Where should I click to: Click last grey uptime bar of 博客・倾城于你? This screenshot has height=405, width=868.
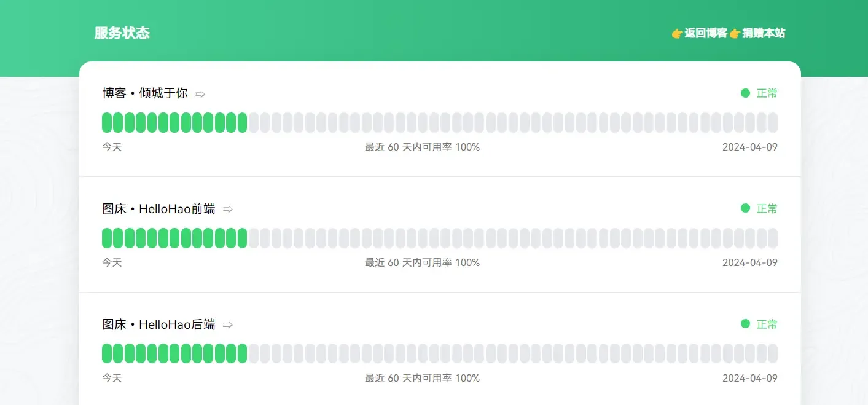click(773, 123)
